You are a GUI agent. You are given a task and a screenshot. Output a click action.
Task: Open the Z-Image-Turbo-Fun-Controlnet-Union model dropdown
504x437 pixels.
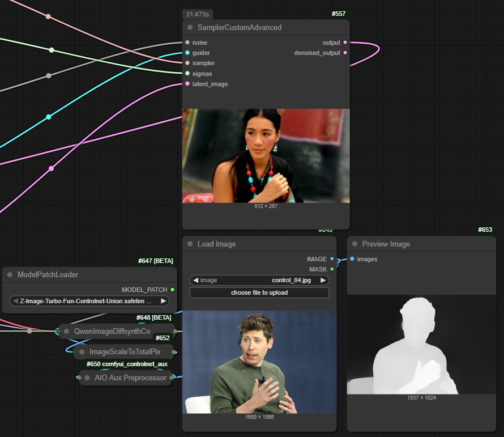coord(89,301)
